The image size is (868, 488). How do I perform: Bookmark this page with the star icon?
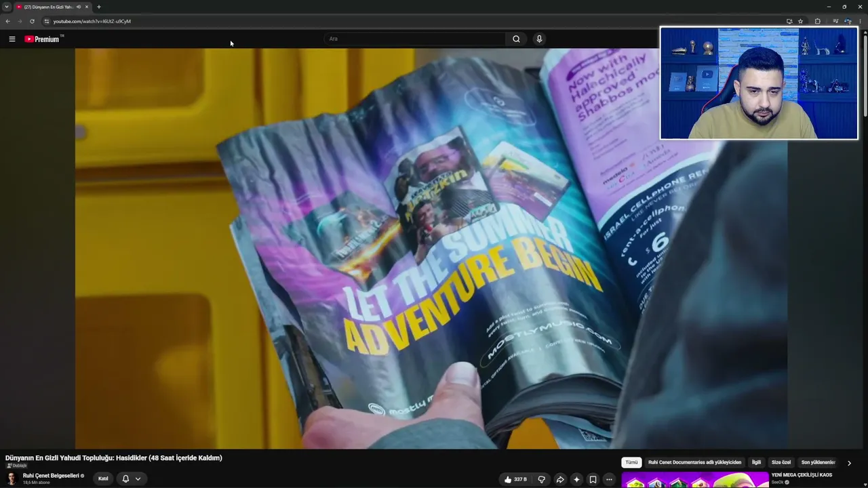800,21
